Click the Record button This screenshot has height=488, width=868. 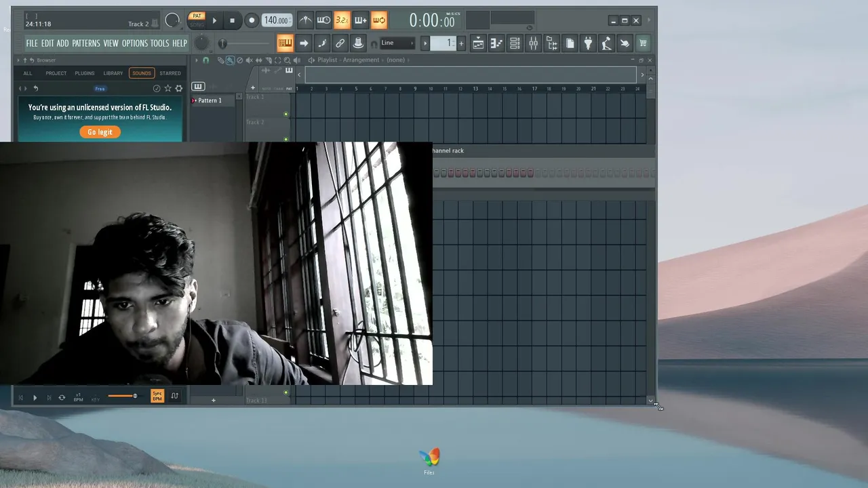click(252, 20)
